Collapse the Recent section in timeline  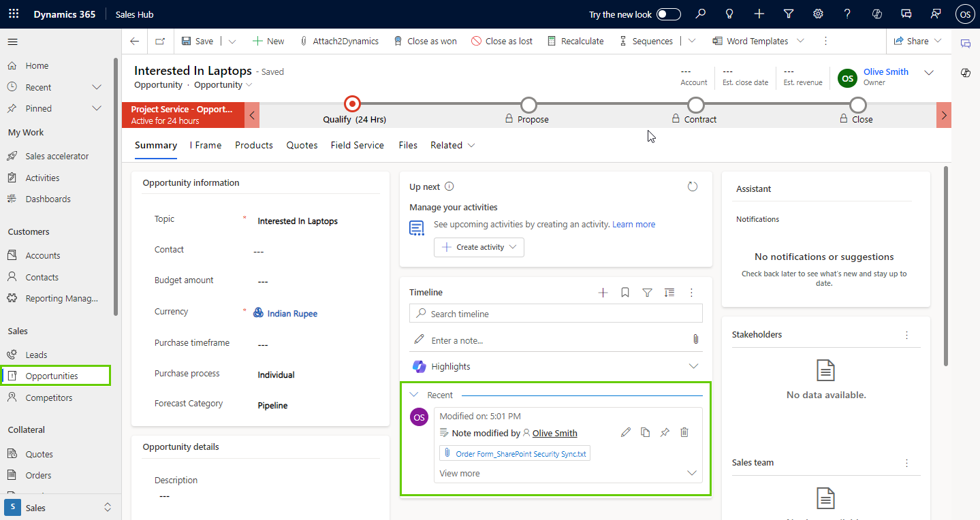413,395
